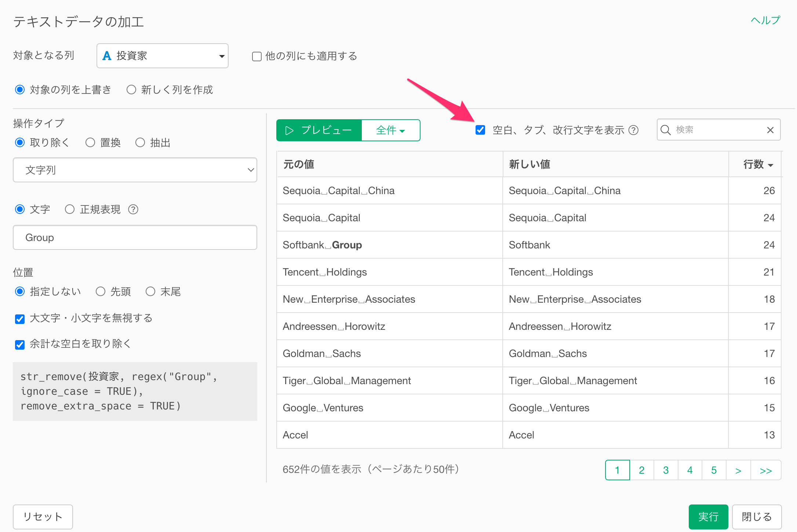Click original value New Enterprise Associates

click(349, 299)
